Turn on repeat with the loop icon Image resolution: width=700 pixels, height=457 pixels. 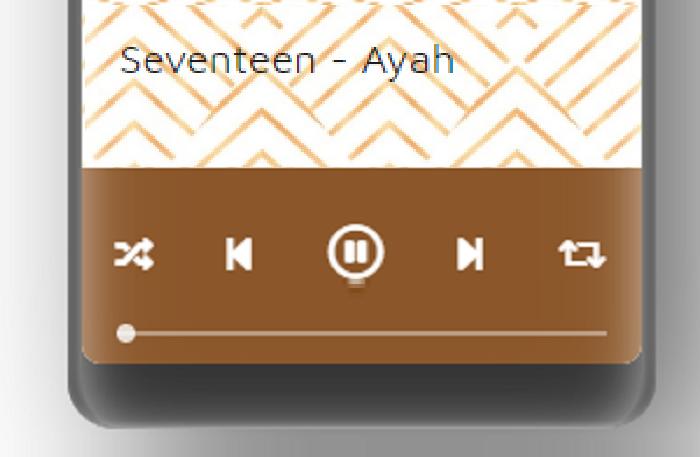[x=582, y=254]
